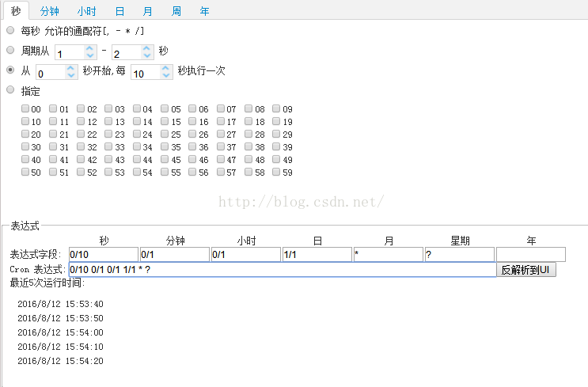The width and height of the screenshot is (588, 387).
Task: Enable the 42 second checkbox
Action: coord(81,159)
